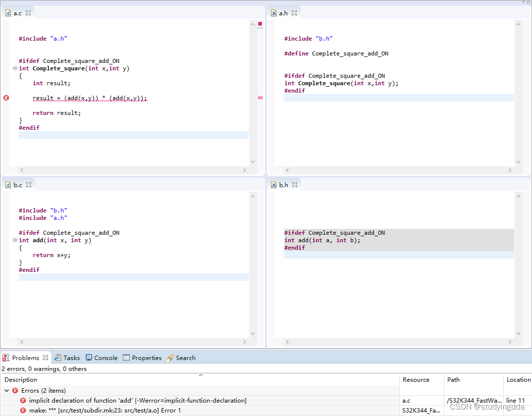The width and height of the screenshot is (532, 416).
Task: Sort problems by Location column
Action: pos(518,380)
